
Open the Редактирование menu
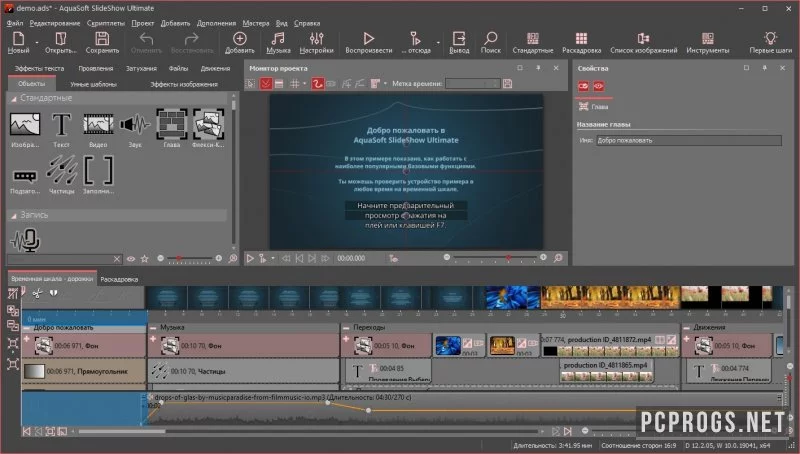[55, 23]
